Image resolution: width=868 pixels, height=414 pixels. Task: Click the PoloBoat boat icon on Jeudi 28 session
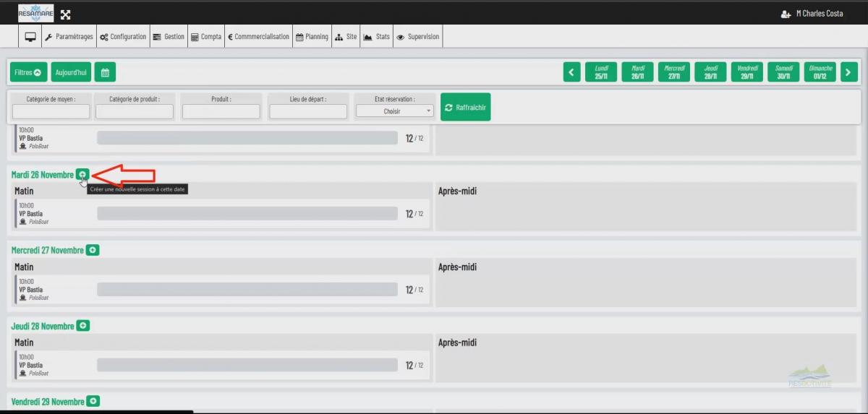click(x=22, y=373)
